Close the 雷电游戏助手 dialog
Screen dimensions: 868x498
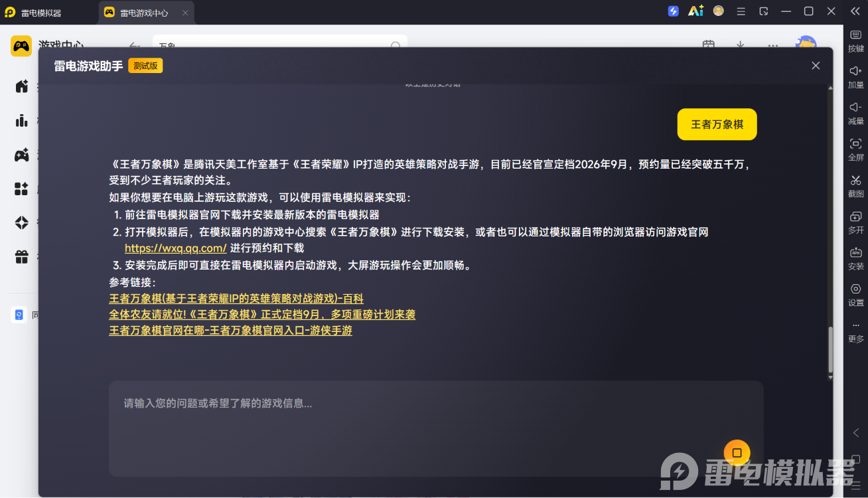(816, 65)
